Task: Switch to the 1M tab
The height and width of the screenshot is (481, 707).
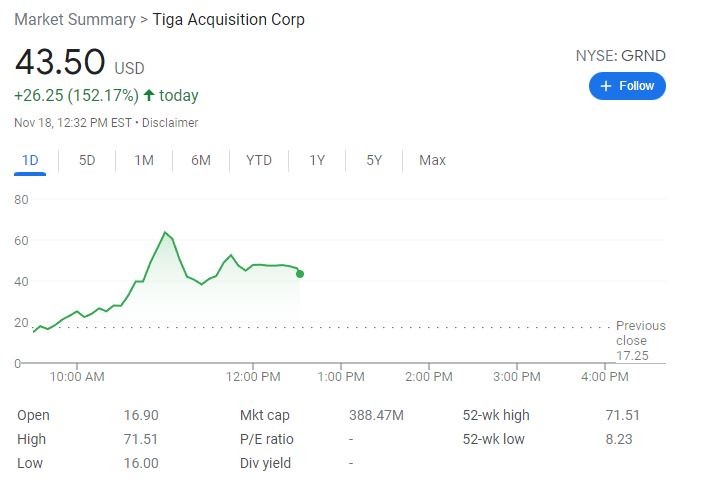Action: coord(144,160)
